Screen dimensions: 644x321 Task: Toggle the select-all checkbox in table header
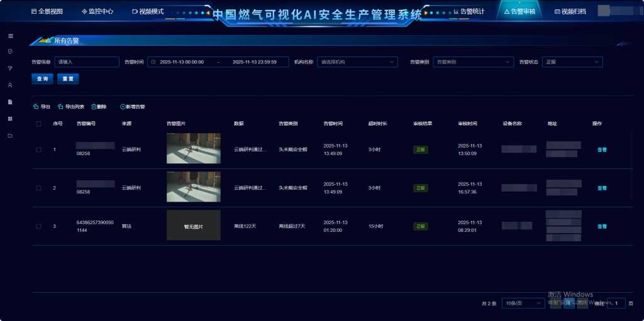[x=38, y=124]
